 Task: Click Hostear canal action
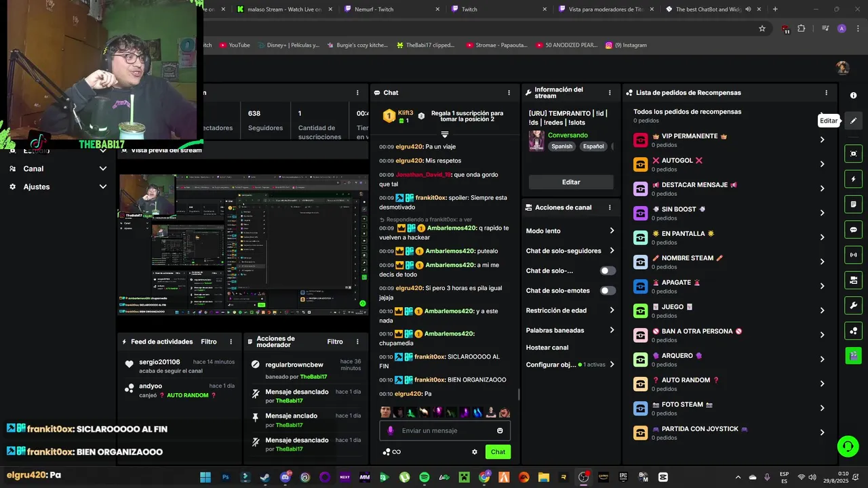click(x=547, y=348)
